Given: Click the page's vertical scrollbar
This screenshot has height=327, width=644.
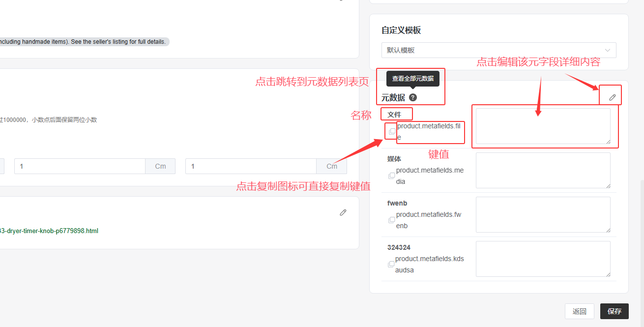Looking at the screenshot, I should (x=641, y=246).
